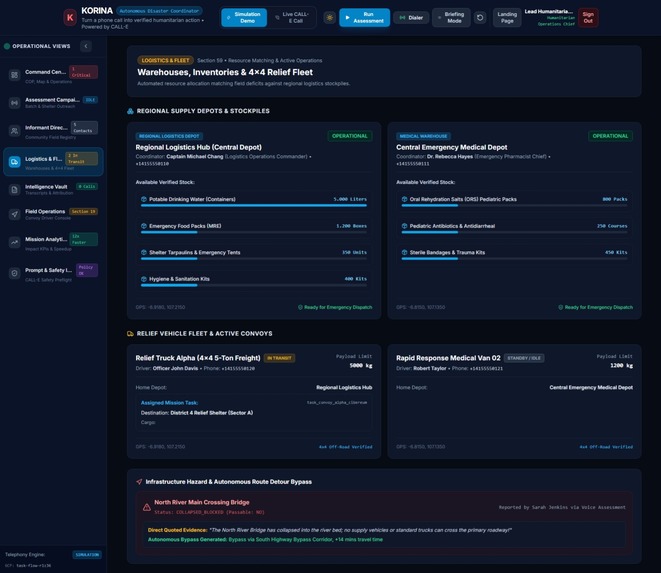Click the Prompt & Safety shield icon
The image size is (661, 573).
pyautogui.click(x=14, y=273)
